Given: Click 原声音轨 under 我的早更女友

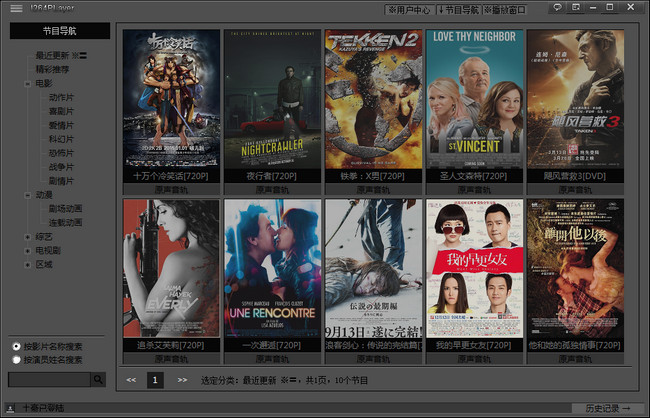Looking at the screenshot, I should [474, 359].
